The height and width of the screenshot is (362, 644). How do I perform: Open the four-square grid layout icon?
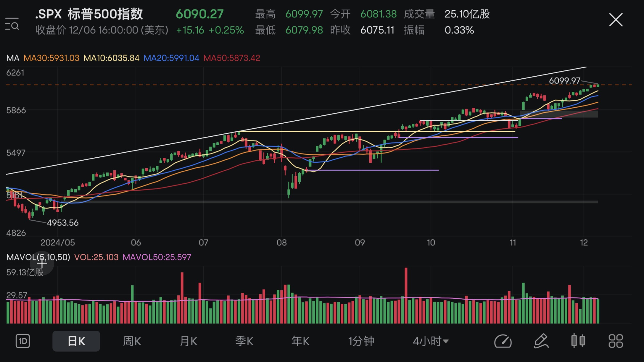coord(616,341)
